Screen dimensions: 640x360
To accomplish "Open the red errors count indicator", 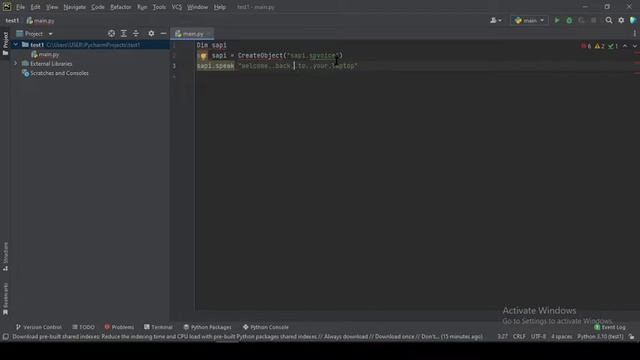I will [586, 46].
